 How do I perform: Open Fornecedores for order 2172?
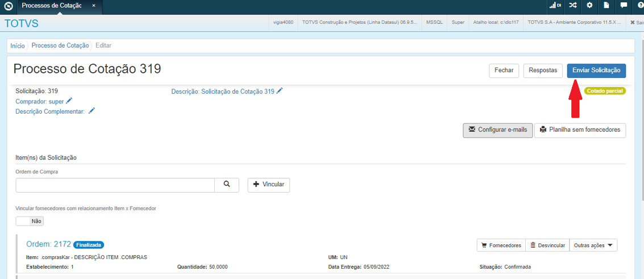501,245
